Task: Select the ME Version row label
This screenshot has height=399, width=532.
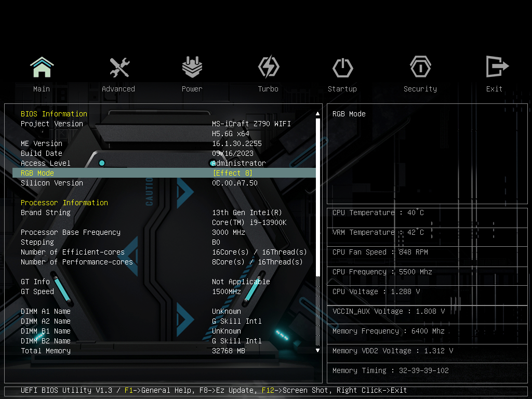Action: click(42, 143)
